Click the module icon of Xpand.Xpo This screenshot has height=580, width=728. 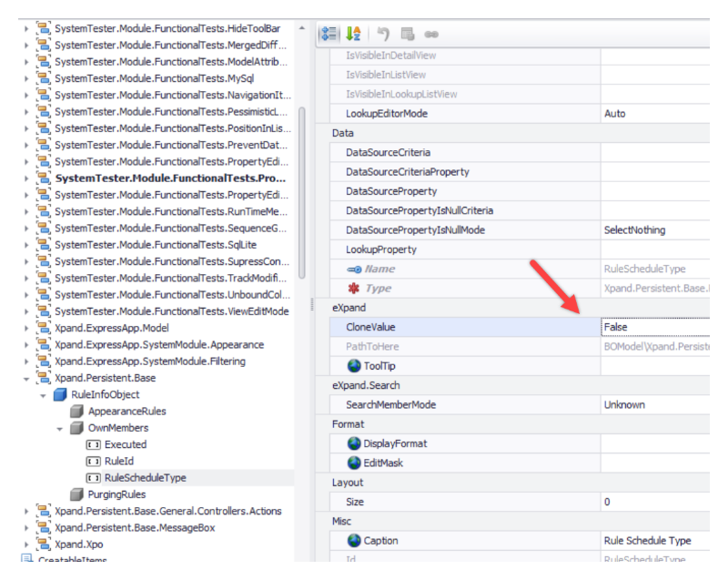tap(44, 544)
